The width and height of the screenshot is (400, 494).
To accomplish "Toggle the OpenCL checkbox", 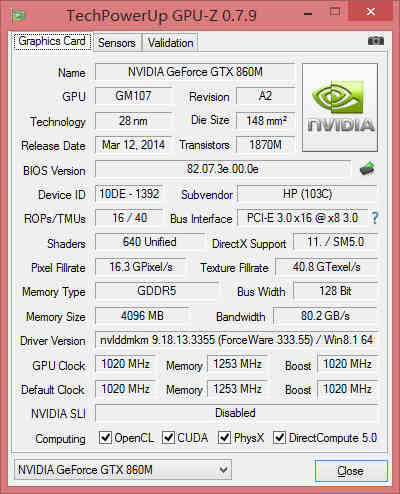I will click(x=106, y=437).
